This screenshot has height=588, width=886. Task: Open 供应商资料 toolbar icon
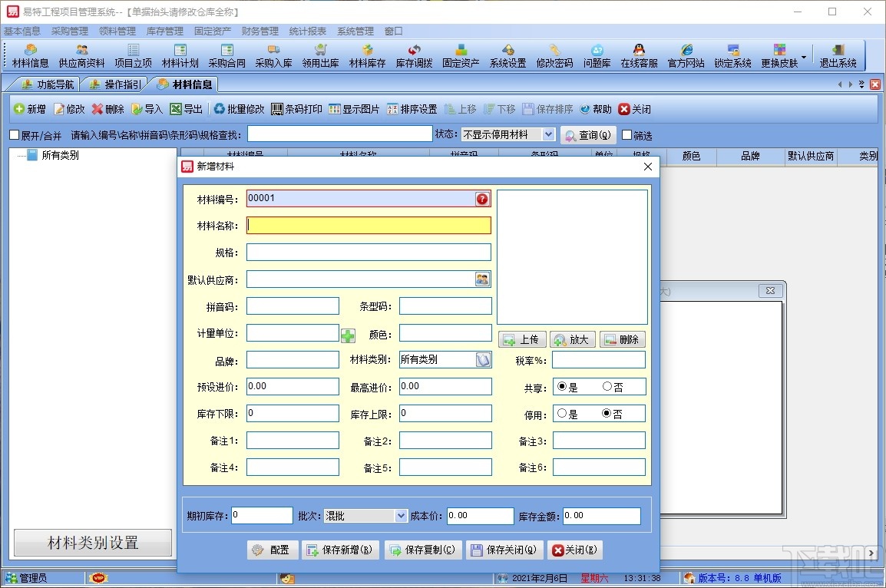pyautogui.click(x=82, y=56)
